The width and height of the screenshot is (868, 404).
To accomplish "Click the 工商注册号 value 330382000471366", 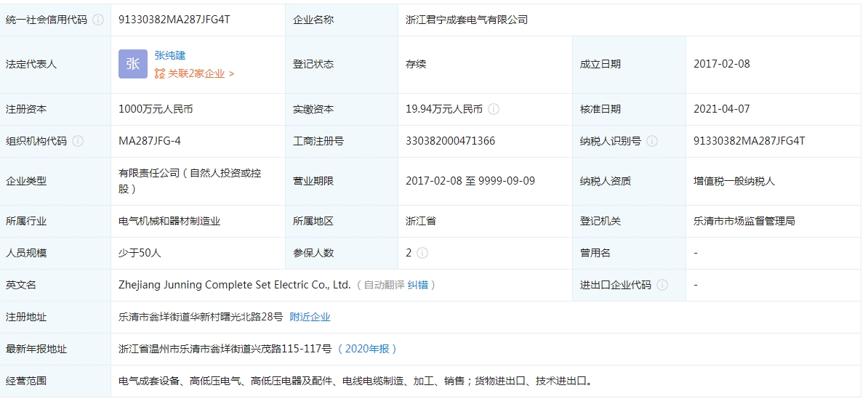I will 450,141.
